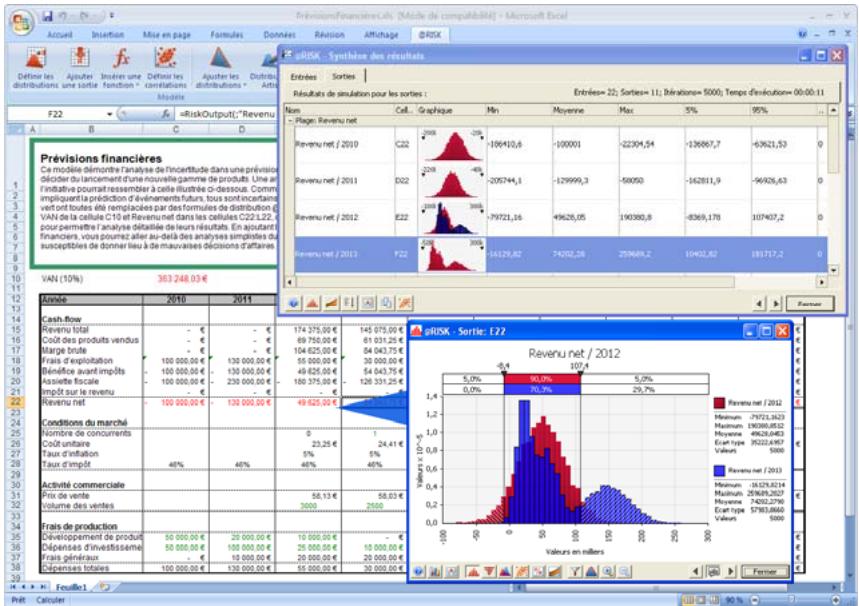Open the Formules ribbon tab
859x606 pixels.
coord(227,34)
